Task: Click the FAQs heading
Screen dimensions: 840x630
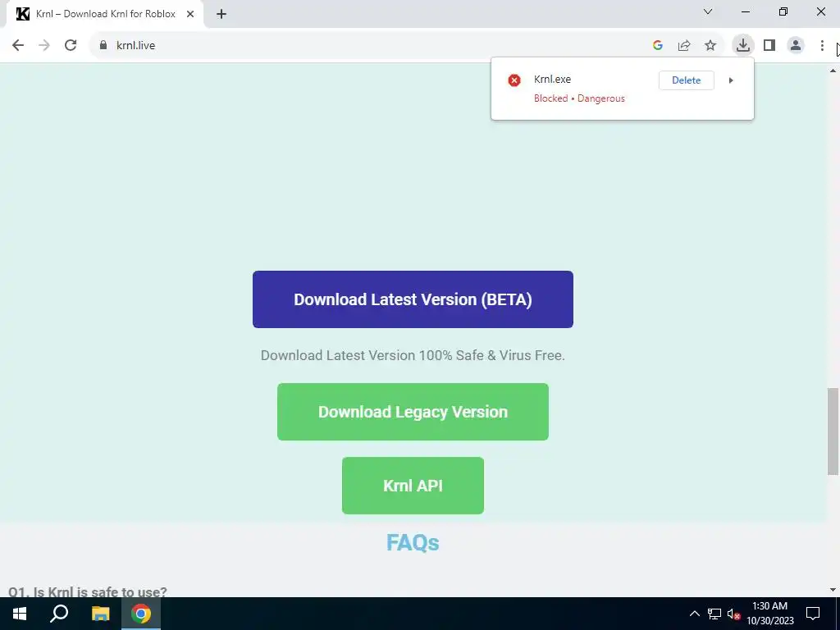Action: pos(413,543)
